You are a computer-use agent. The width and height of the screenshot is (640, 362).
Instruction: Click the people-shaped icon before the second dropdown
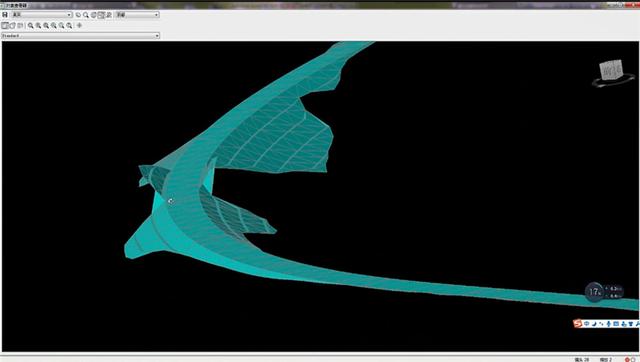tap(109, 15)
